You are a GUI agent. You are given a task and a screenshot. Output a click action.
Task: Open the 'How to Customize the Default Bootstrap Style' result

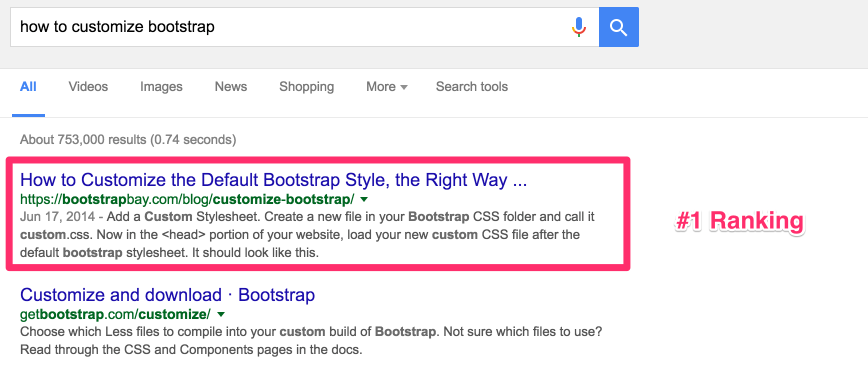(273, 180)
